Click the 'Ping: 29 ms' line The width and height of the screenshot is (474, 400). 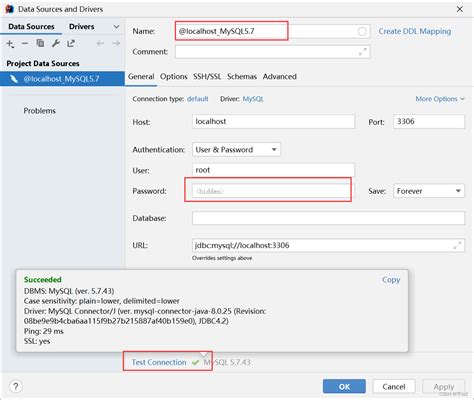44,331
